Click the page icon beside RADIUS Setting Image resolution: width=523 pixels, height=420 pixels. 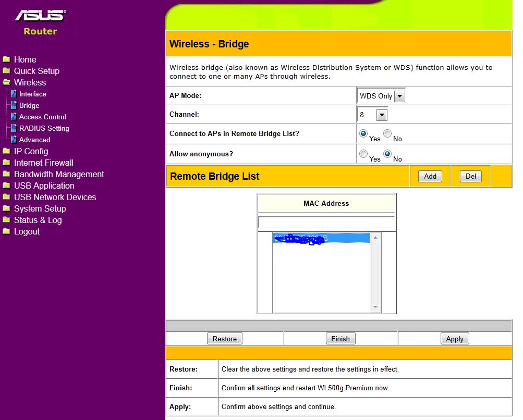click(x=14, y=128)
